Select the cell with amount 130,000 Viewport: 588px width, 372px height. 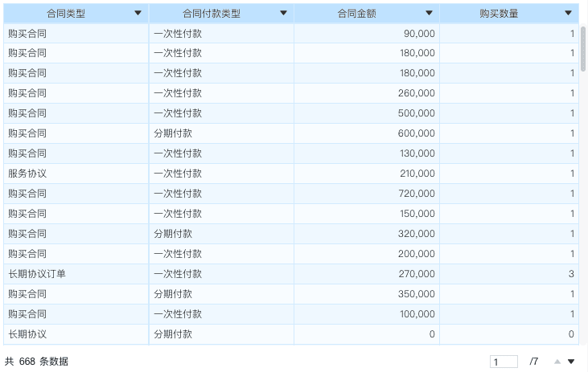[x=367, y=153]
